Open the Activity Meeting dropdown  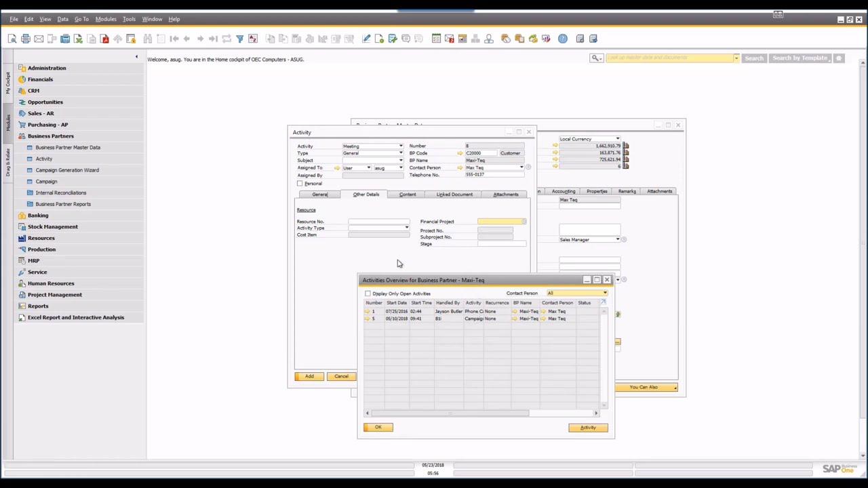[x=400, y=146]
